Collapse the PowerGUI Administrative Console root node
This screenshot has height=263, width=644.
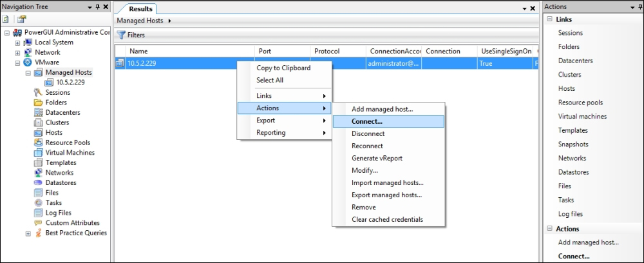(x=7, y=32)
